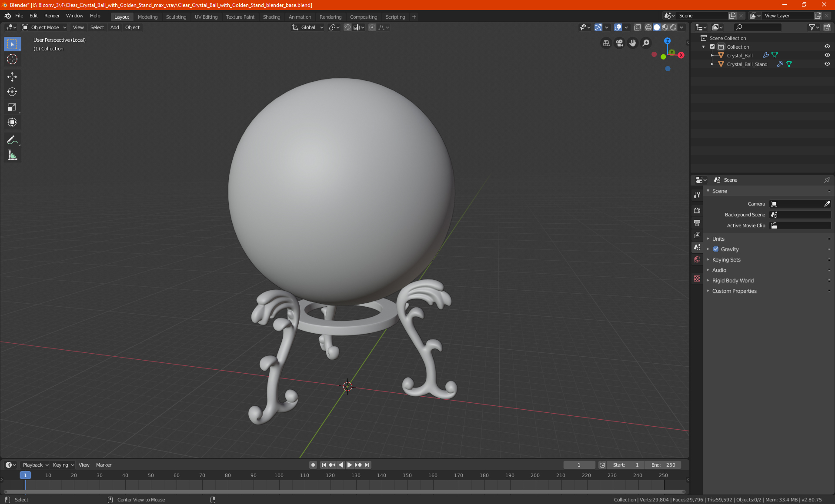Click the Start frame field
The height and width of the screenshot is (504, 835).
click(626, 465)
